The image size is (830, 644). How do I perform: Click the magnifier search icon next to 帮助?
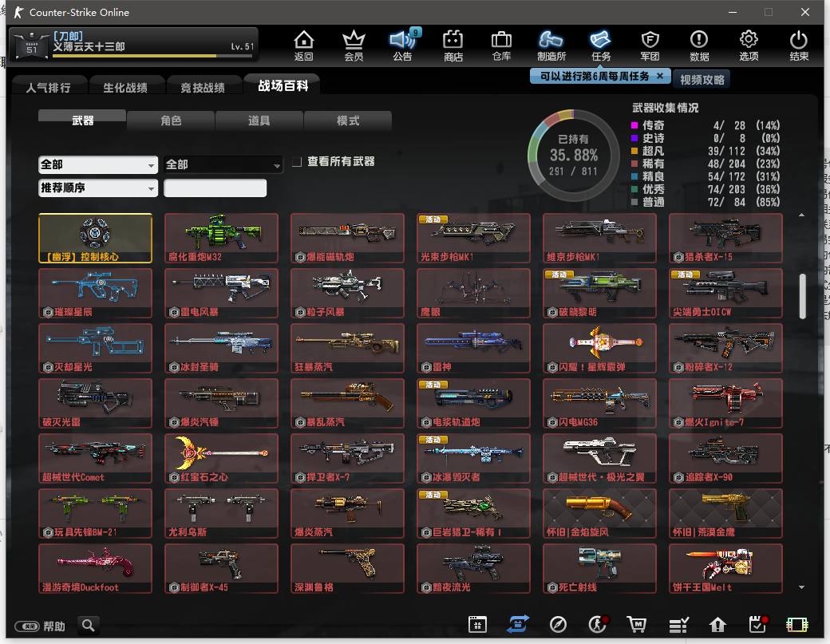coord(89,626)
